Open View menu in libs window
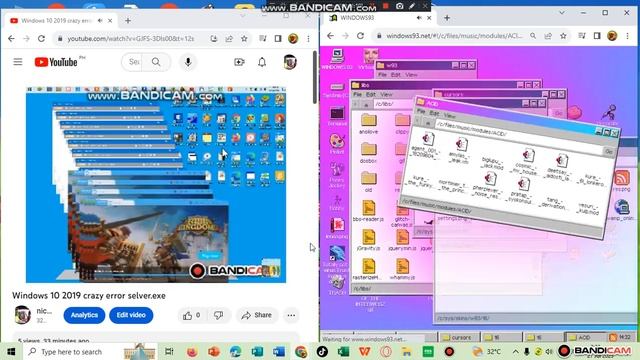This screenshot has width=640, height=360. click(x=386, y=94)
